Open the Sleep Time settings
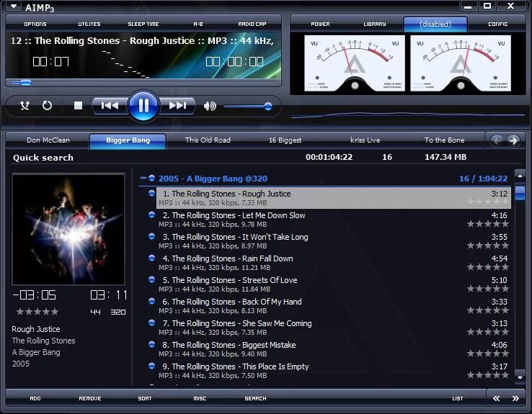Viewport: 532px width, 414px height. [x=143, y=24]
